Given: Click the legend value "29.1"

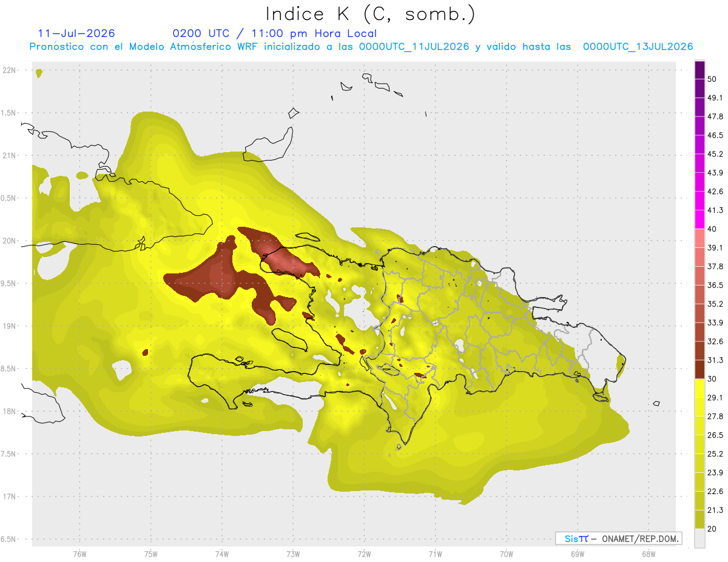Looking at the screenshot, I should click(715, 398).
